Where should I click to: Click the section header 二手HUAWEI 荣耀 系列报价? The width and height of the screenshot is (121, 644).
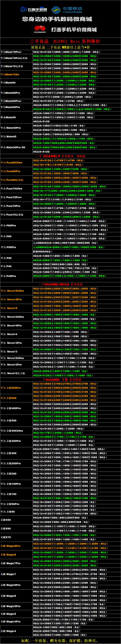(61, 380)
